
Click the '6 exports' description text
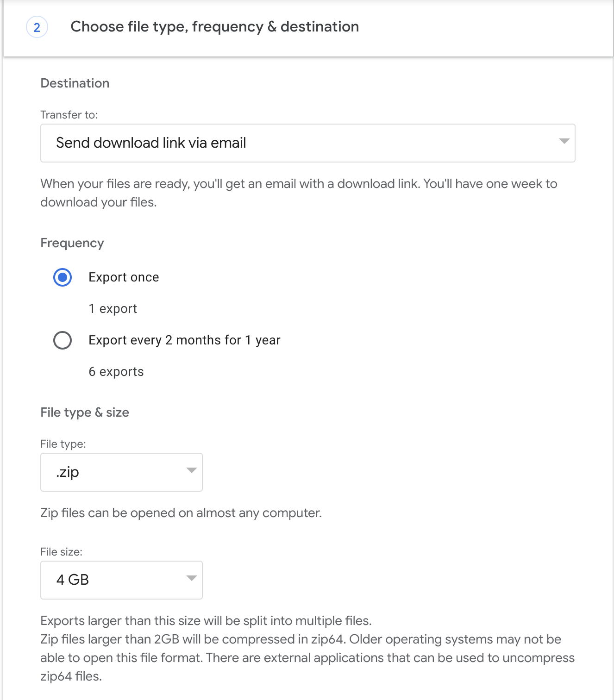[116, 372]
